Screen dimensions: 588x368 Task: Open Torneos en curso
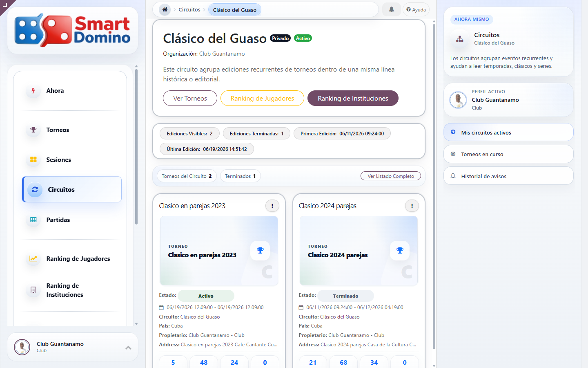click(508, 154)
